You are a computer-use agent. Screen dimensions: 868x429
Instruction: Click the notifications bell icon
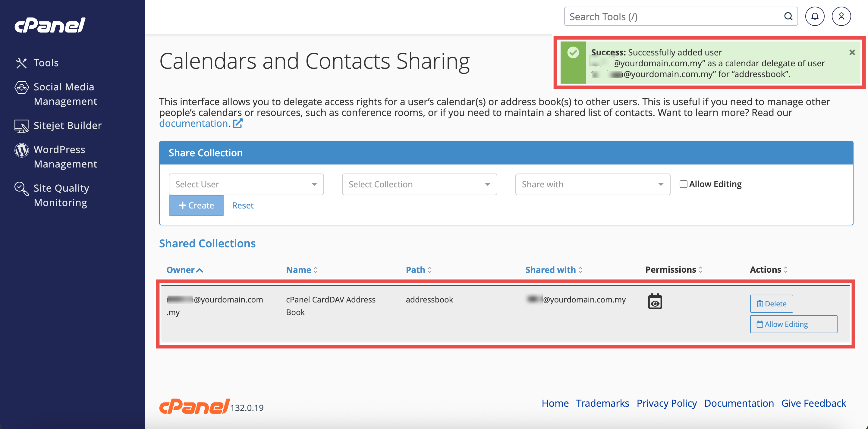814,16
